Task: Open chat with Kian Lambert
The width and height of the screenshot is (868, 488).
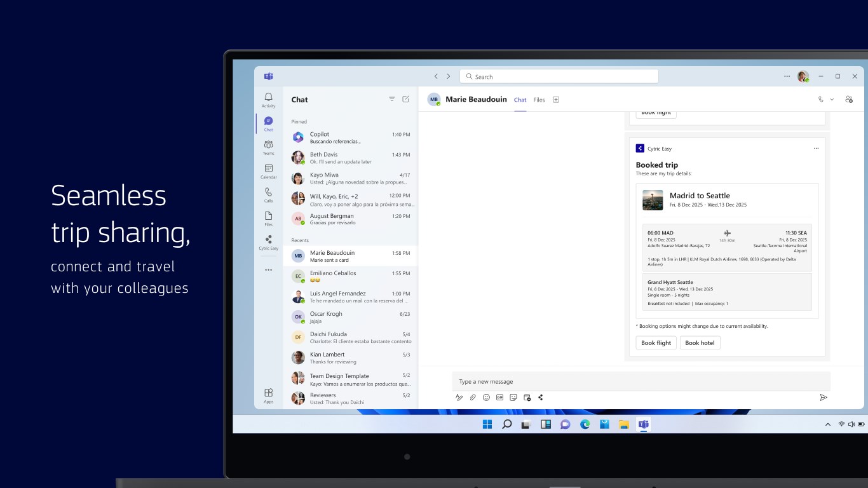Action: tap(351, 358)
